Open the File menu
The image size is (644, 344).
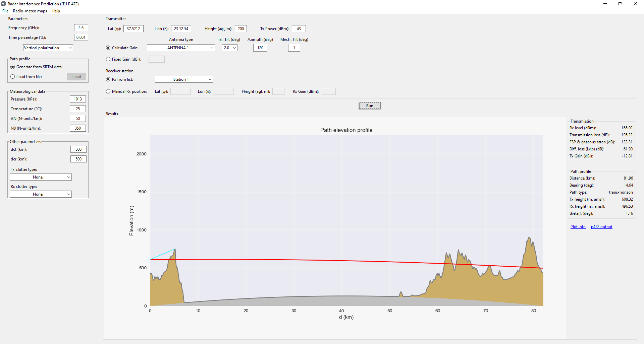(x=5, y=11)
